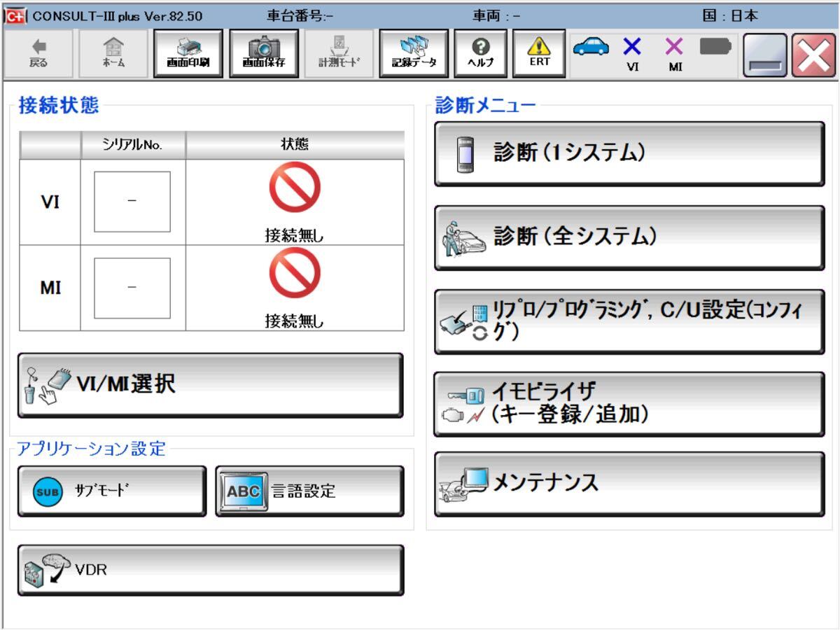The width and height of the screenshot is (840, 630).
Task: Click the ERT warning triangle button
Action: pos(539,53)
